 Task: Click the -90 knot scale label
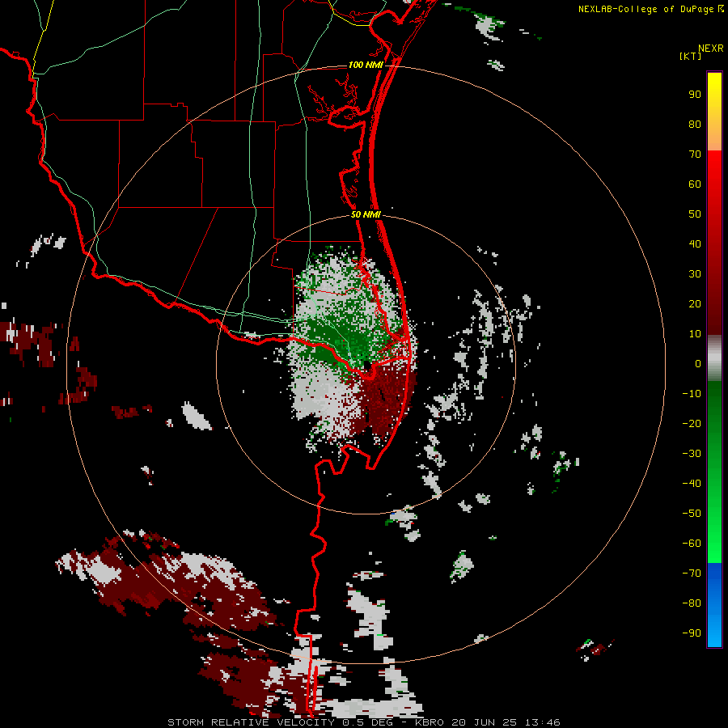click(x=692, y=633)
